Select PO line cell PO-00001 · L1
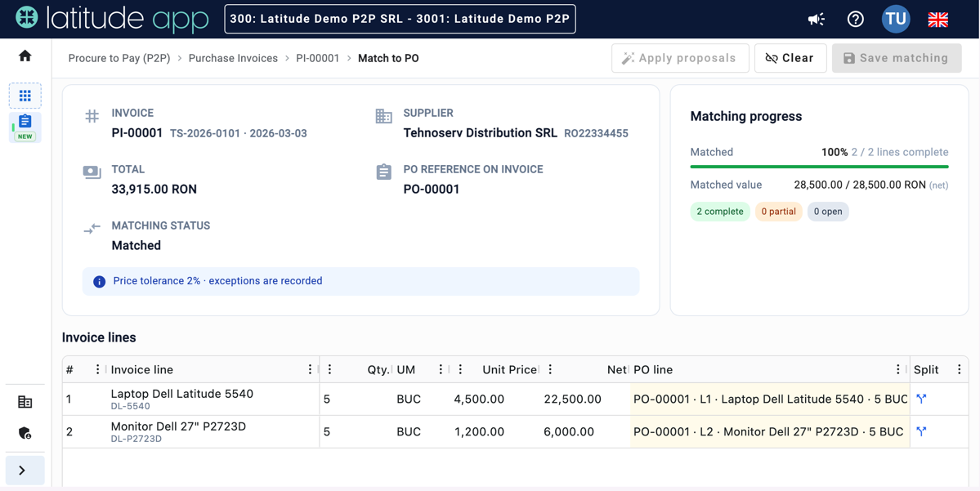980x491 pixels. [770, 399]
